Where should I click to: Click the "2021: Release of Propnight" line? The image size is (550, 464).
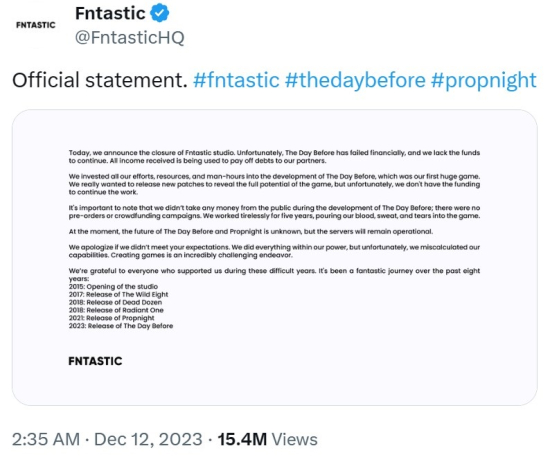[x=112, y=318]
